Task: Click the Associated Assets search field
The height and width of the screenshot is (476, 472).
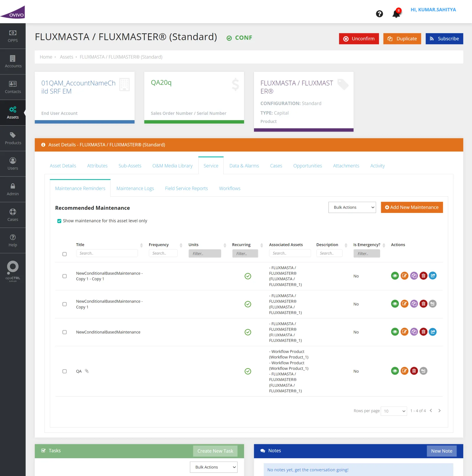Action: 290,253
